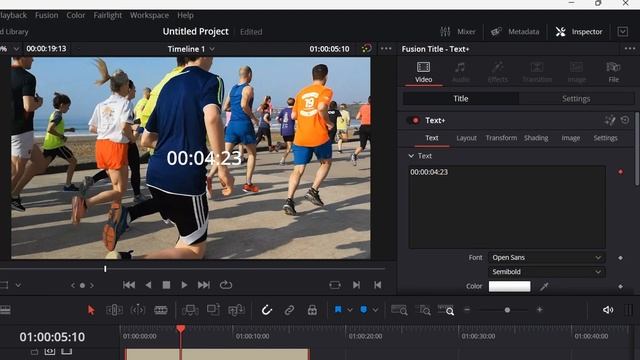Screen dimensions: 640x360
Task: Toggle the position lock icon
Action: coord(312,310)
